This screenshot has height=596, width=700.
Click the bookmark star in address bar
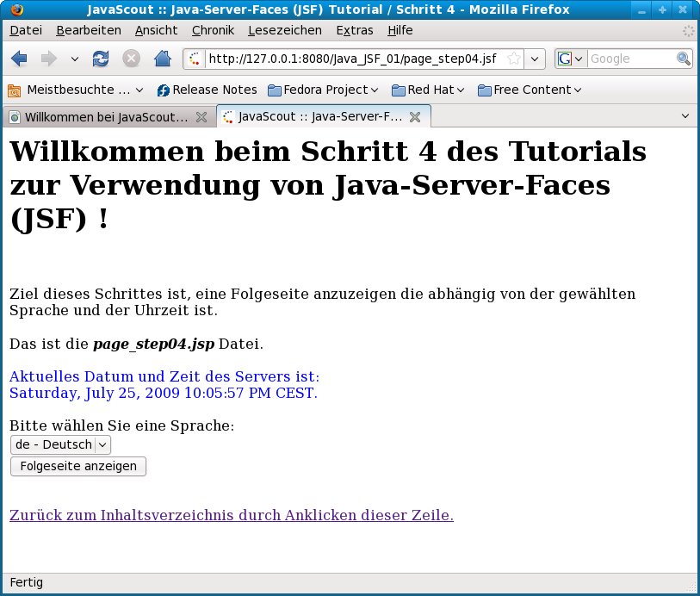tap(514, 59)
